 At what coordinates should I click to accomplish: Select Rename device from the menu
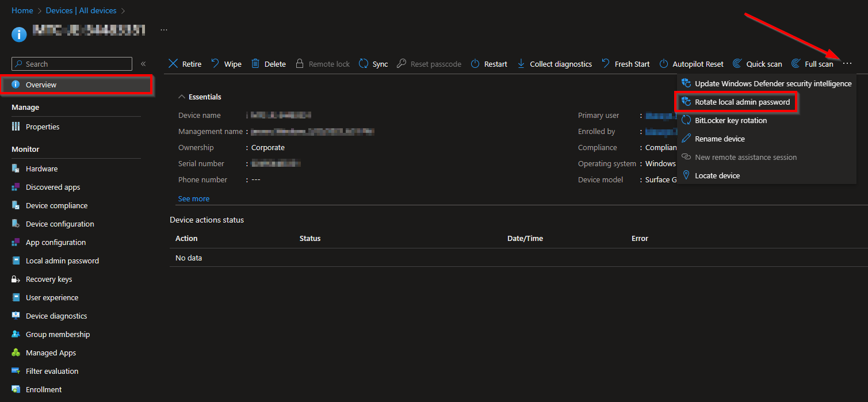[718, 139]
